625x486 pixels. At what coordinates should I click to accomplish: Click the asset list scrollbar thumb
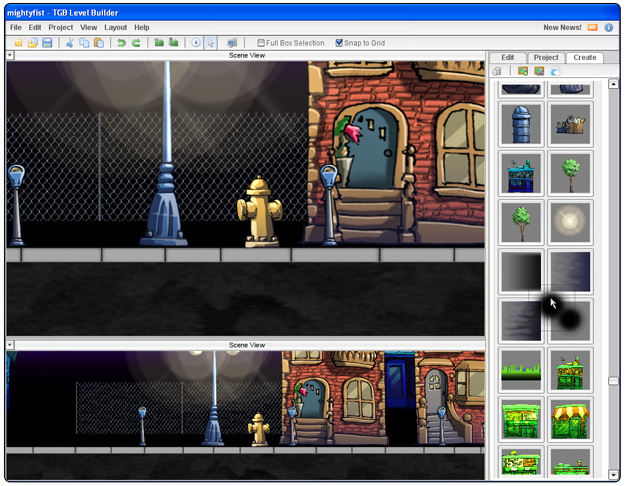tap(613, 381)
